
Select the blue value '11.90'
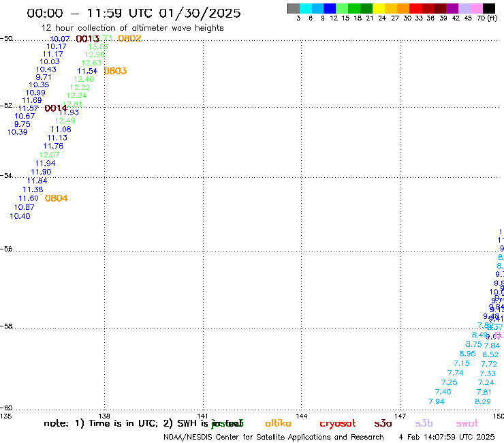(41, 172)
